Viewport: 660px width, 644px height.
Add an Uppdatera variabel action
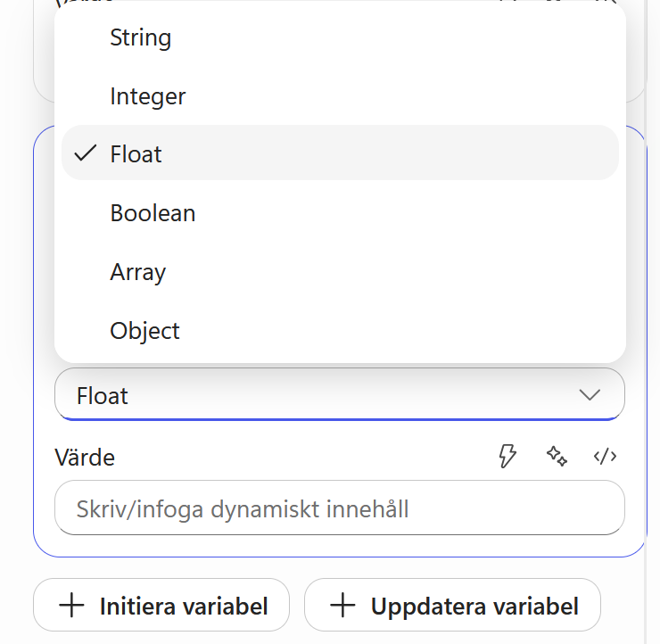(x=452, y=606)
